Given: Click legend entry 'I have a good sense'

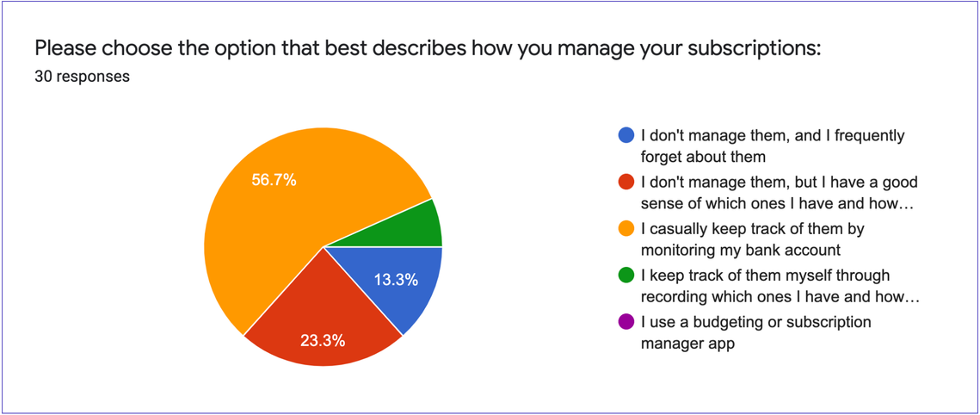Looking at the screenshot, I should [x=778, y=194].
